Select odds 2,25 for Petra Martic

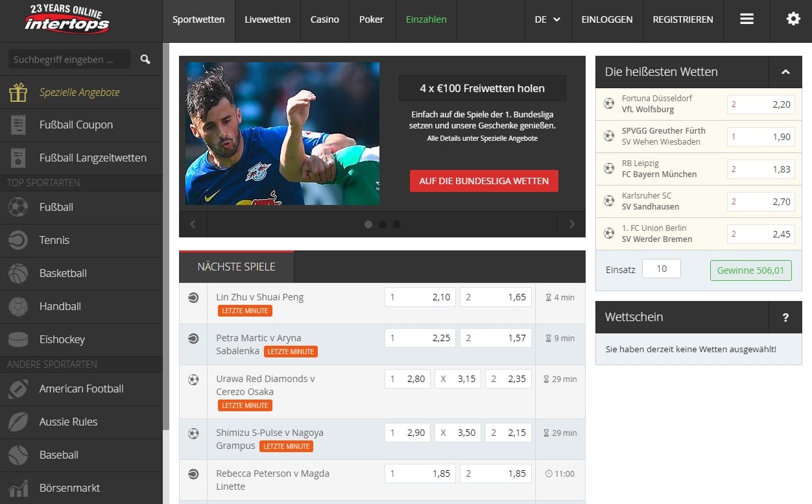420,338
